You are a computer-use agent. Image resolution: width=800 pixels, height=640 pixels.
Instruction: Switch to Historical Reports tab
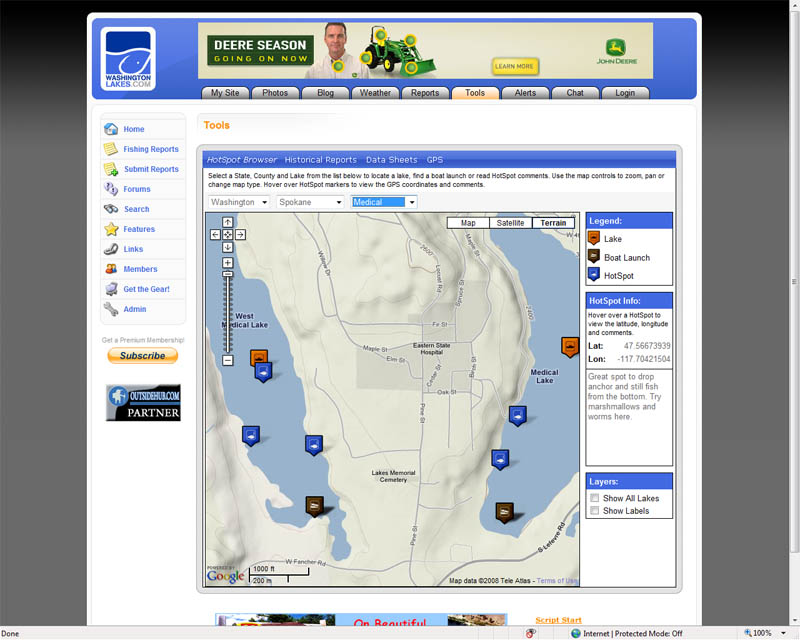pos(320,160)
